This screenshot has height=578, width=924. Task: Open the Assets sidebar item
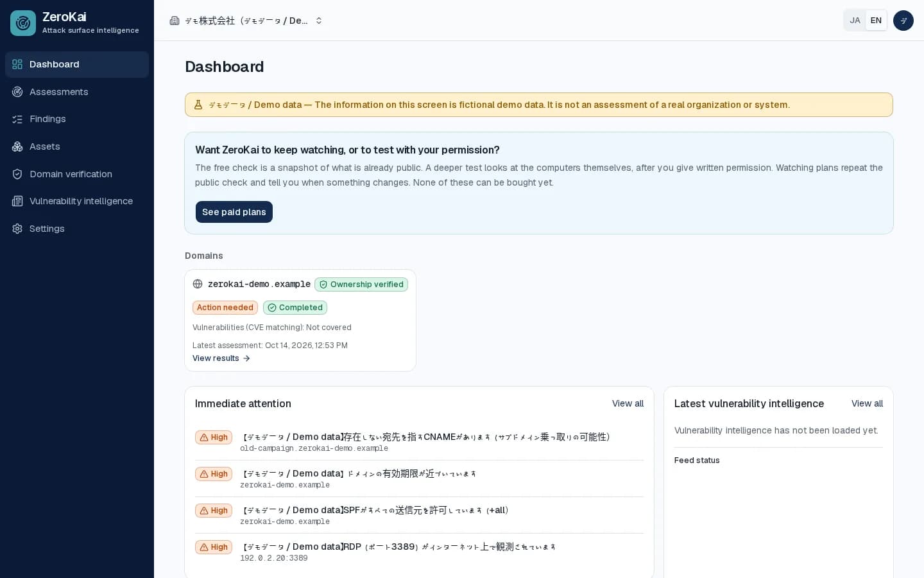77,146
